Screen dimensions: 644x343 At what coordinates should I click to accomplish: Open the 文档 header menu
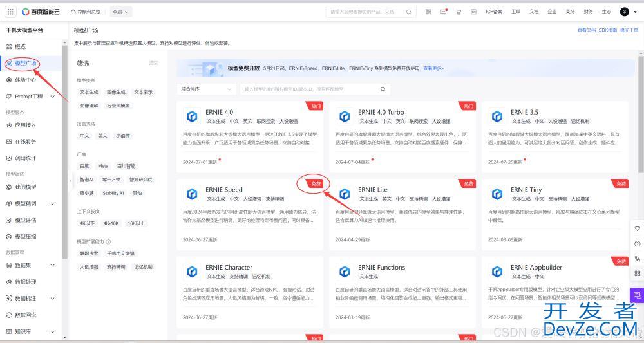click(x=534, y=12)
